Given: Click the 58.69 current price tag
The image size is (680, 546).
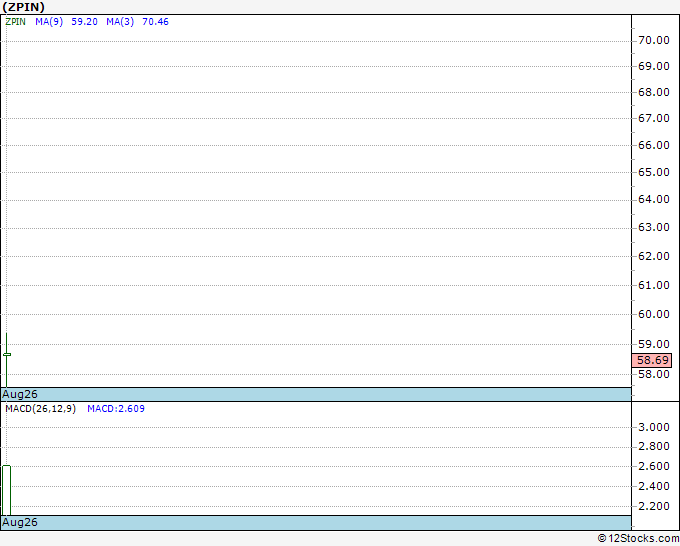Looking at the screenshot, I should 652,360.
